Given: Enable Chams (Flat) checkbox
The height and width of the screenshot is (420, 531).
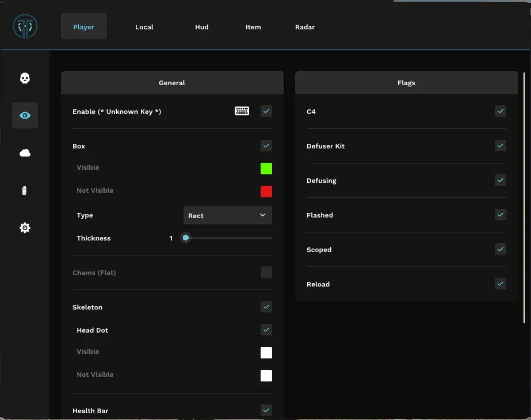Looking at the screenshot, I should click(266, 272).
